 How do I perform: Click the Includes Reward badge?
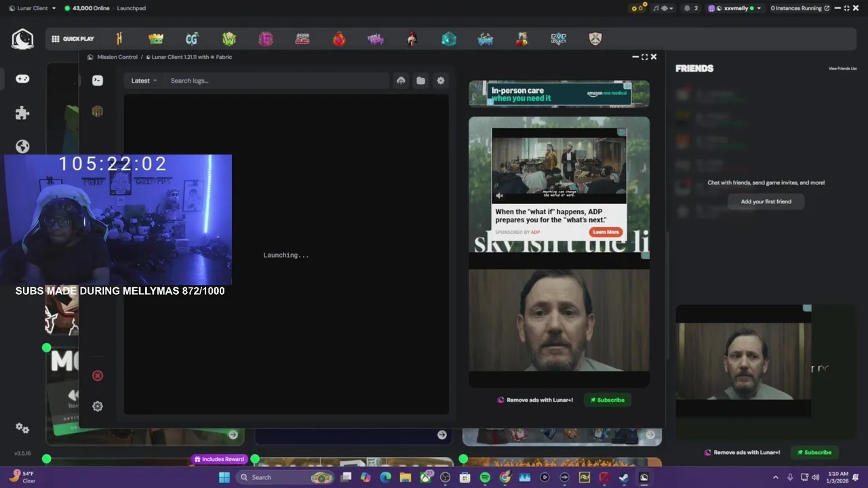[219, 459]
